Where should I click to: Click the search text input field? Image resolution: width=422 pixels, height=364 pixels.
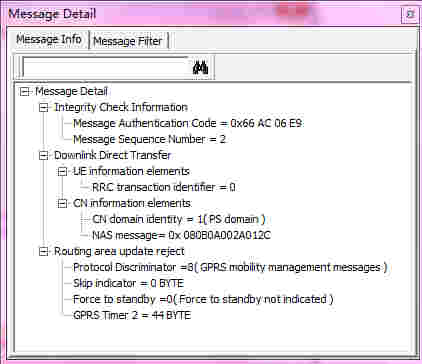click(x=106, y=68)
